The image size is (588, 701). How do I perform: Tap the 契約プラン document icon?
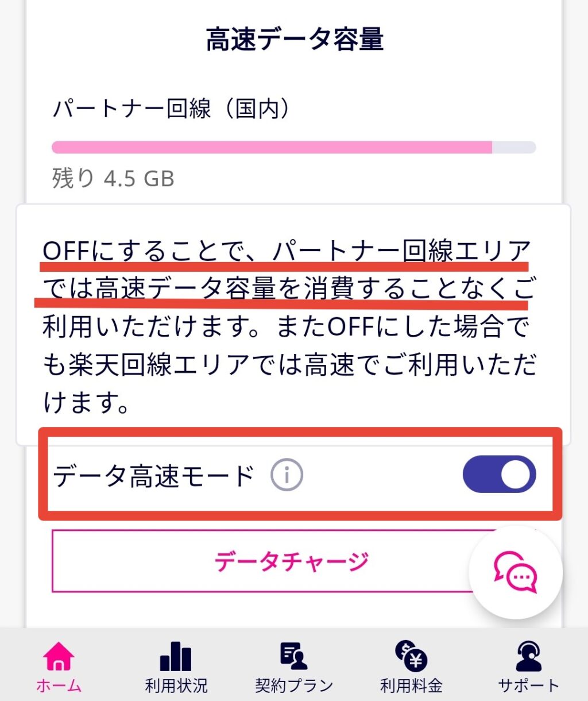(293, 656)
